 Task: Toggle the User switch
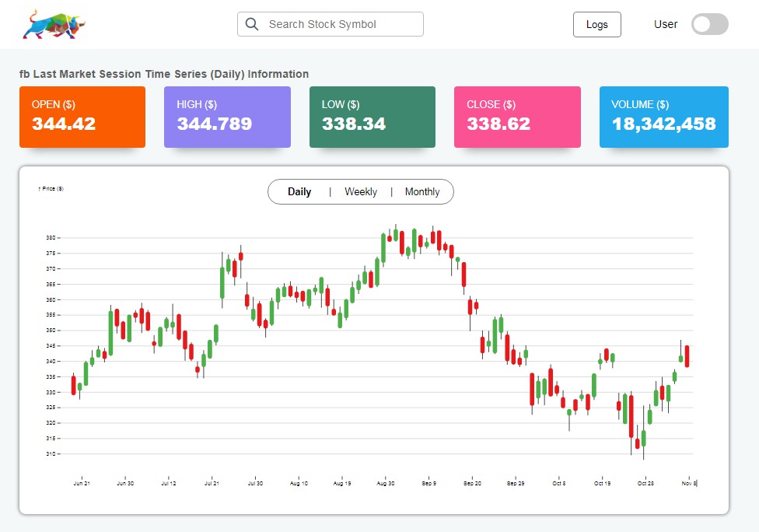[x=709, y=24]
